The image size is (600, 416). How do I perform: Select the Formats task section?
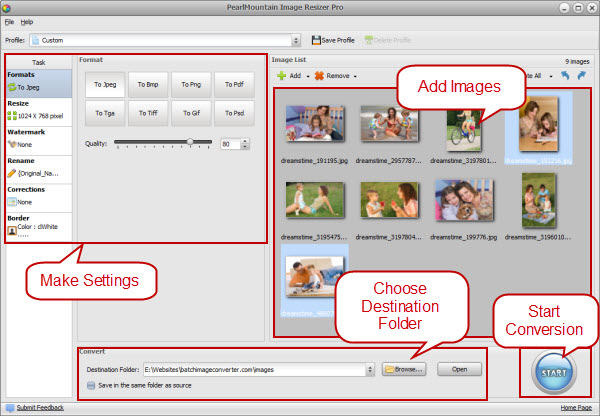[39, 83]
